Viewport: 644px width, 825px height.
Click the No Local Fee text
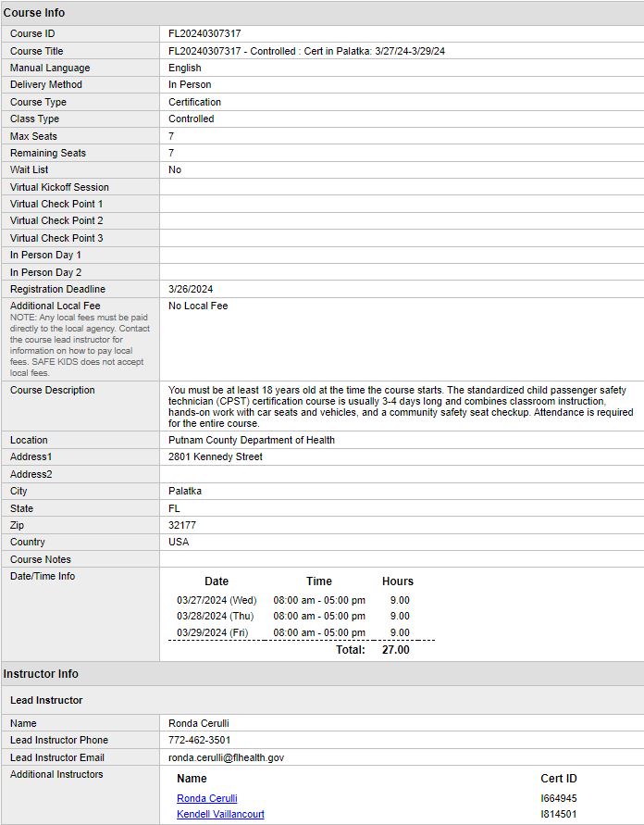click(198, 306)
